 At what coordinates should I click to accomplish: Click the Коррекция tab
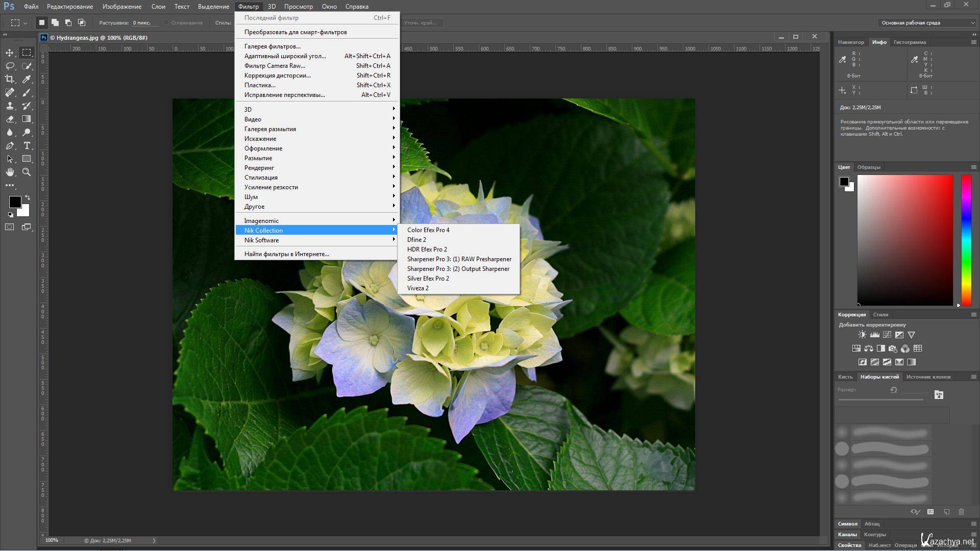[x=851, y=314]
